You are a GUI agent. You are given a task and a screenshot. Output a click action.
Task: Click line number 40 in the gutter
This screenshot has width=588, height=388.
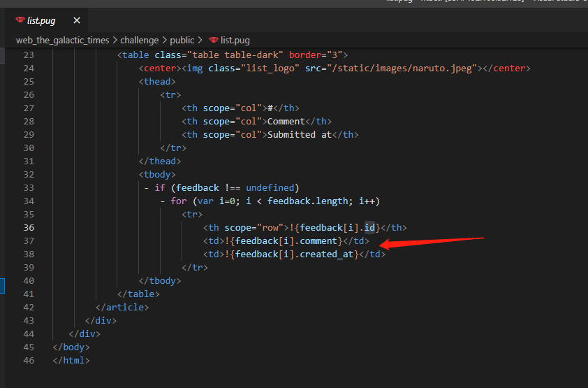29,280
